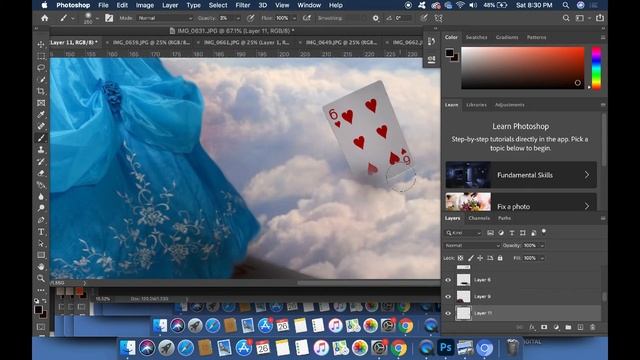640x360 pixels.
Task: Open the layer Fill dropdown arrow
Action: click(x=542, y=258)
